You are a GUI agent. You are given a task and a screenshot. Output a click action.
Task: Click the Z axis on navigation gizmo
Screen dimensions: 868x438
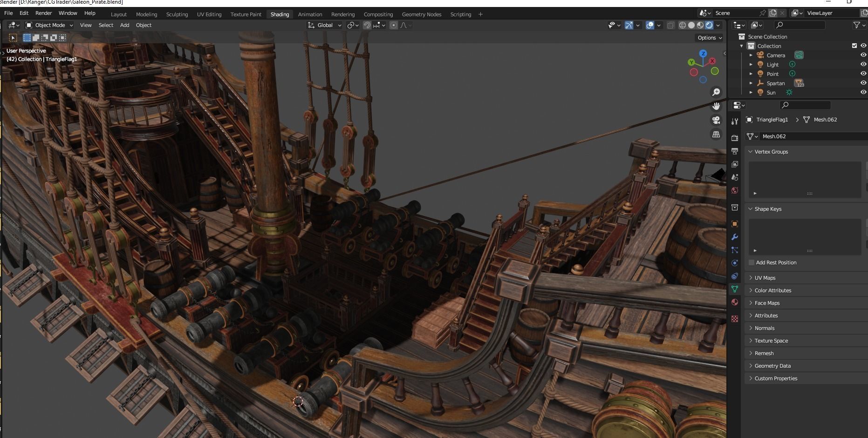[703, 54]
